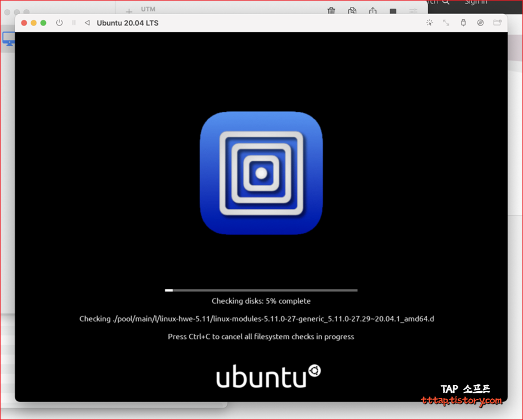Click the linux-modules file path line

(x=257, y=319)
